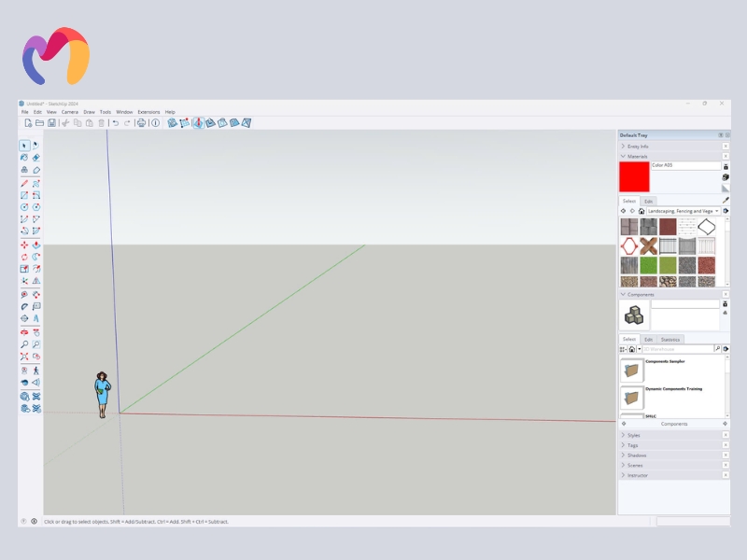Expand the Entity Info section

(623, 147)
